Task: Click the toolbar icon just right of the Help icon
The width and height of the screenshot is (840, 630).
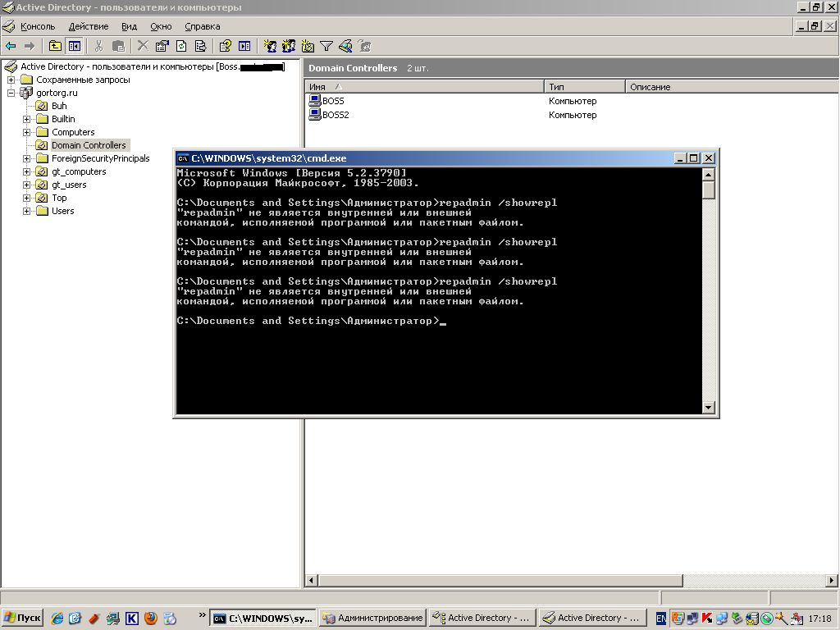Action: coord(244,47)
